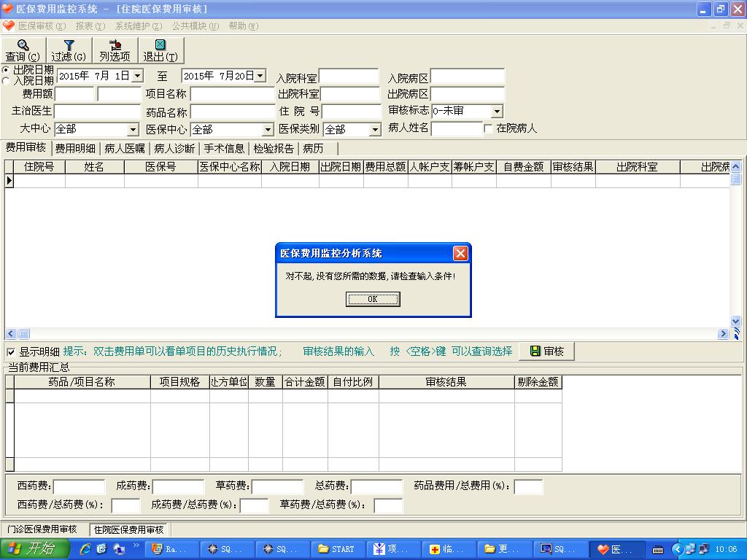Click the 项目名称 input field

[x=233, y=94]
